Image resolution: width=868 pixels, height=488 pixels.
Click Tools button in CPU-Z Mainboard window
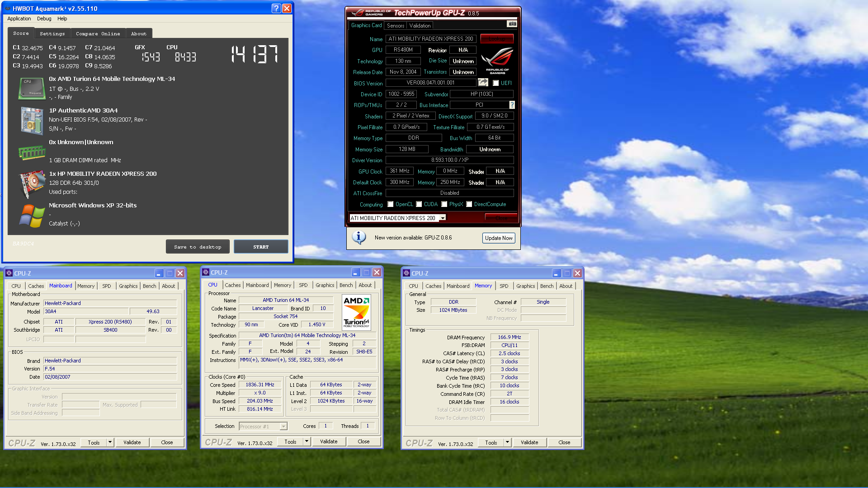[94, 442]
